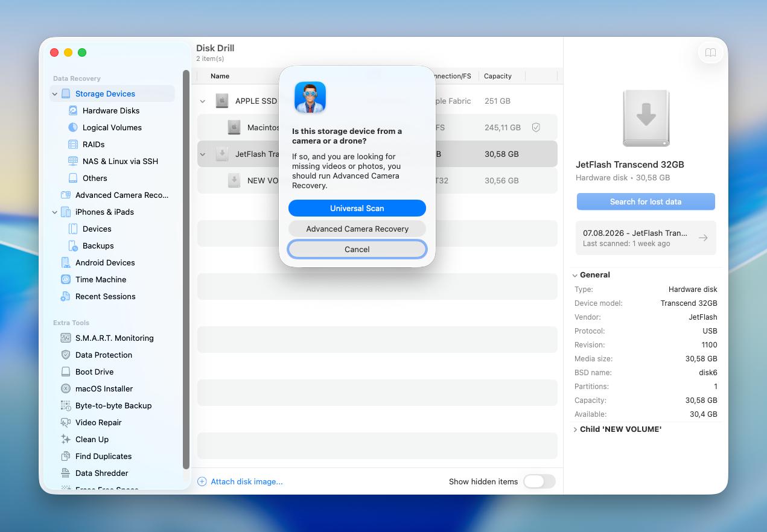This screenshot has height=532, width=767.
Task: Click the Clean Up sparkle icon
Action: (66, 439)
